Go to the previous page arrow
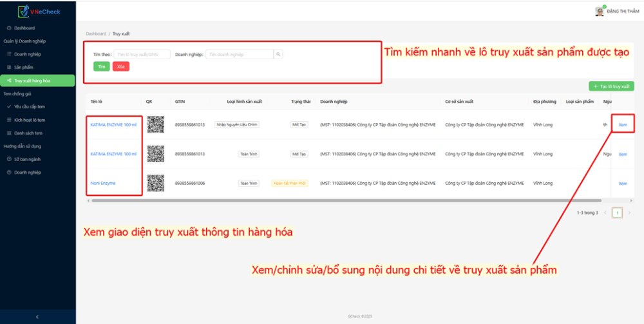644x324 pixels. pos(605,213)
